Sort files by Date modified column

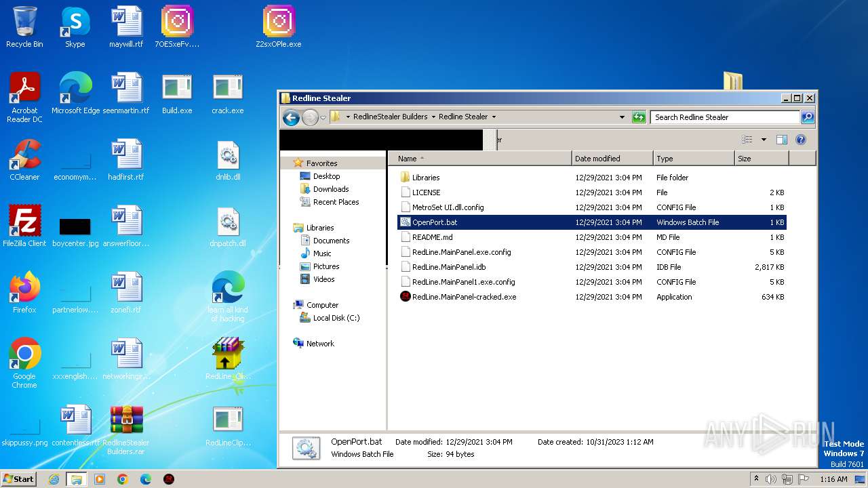(612, 159)
